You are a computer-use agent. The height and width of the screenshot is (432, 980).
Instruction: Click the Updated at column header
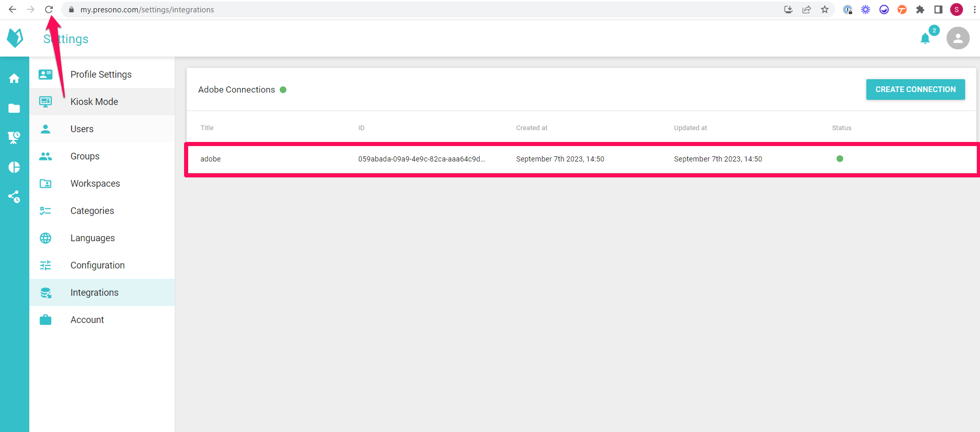[x=691, y=128]
